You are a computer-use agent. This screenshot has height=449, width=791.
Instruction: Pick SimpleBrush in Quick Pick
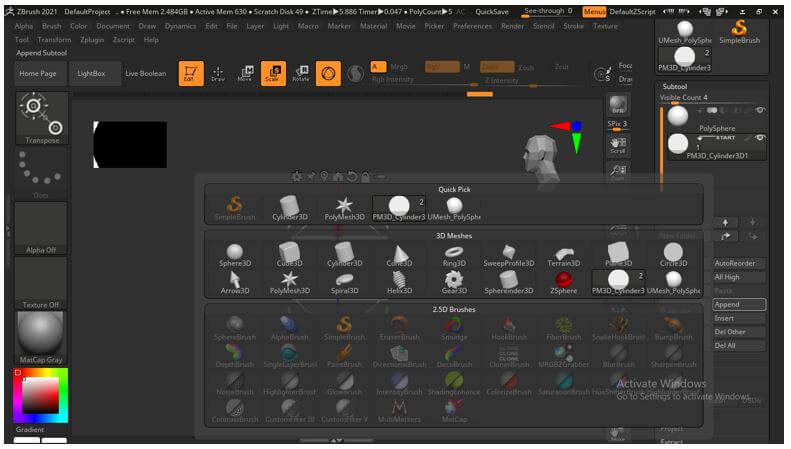pyautogui.click(x=235, y=209)
